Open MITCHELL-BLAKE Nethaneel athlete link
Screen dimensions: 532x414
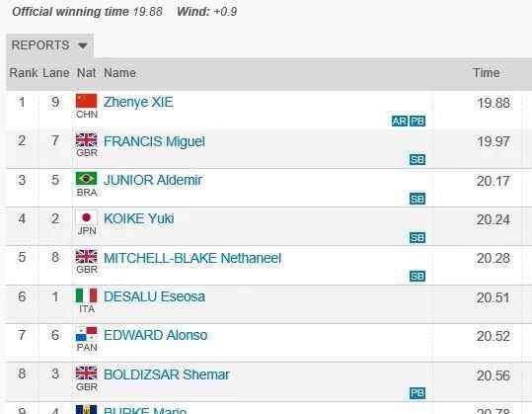click(x=192, y=258)
